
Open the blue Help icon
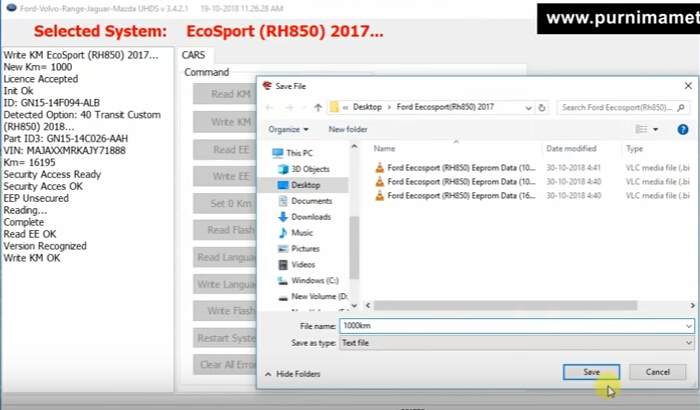point(683,130)
